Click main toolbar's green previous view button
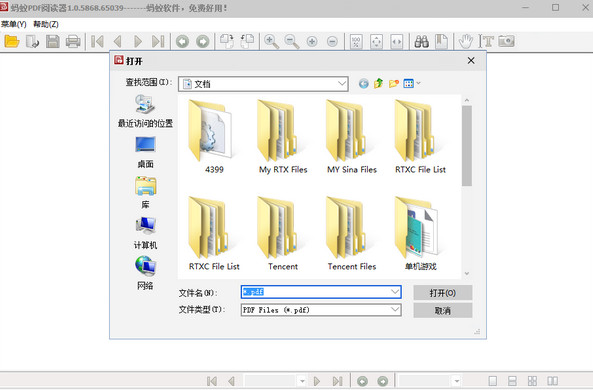593x390 pixels. pos(182,41)
